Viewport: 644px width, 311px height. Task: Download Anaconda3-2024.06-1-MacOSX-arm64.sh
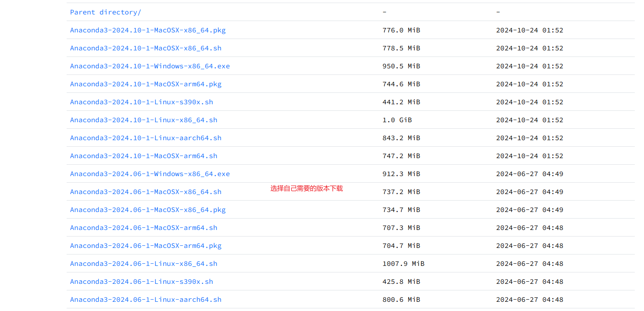[144, 228]
